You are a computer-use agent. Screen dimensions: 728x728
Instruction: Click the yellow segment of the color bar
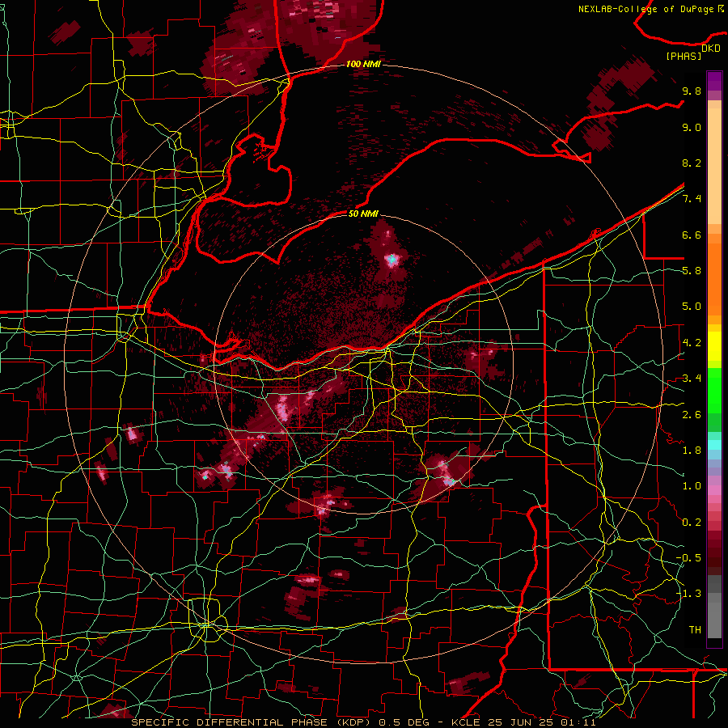tap(714, 346)
